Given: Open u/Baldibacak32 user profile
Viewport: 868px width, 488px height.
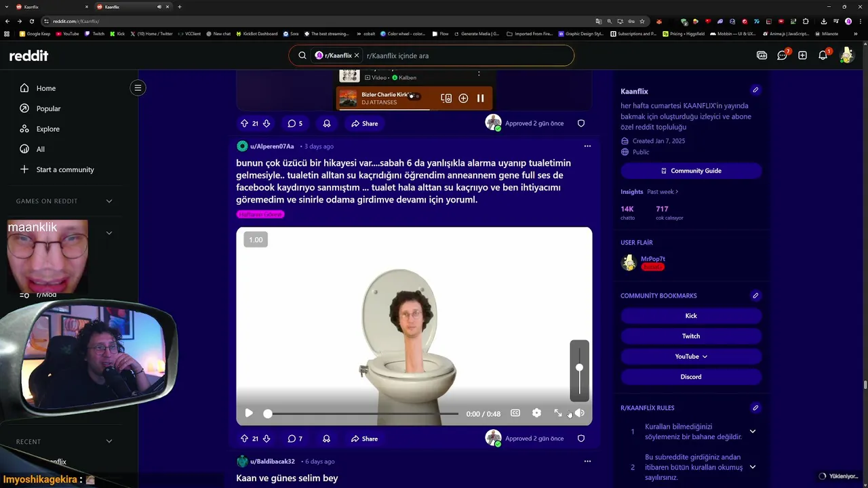Looking at the screenshot, I should point(273,462).
